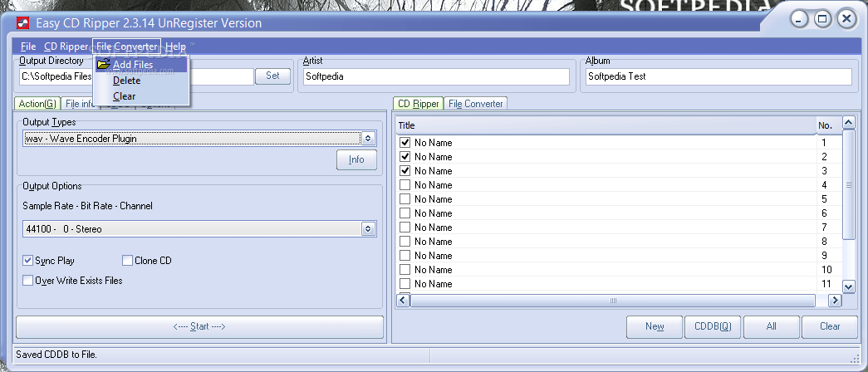Check track number 5 checkbox
The image size is (868, 372).
point(405,198)
